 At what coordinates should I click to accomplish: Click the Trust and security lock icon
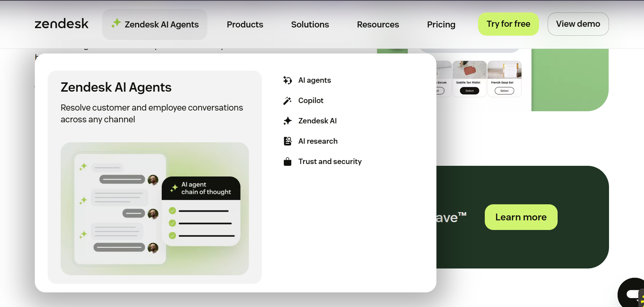tap(287, 162)
